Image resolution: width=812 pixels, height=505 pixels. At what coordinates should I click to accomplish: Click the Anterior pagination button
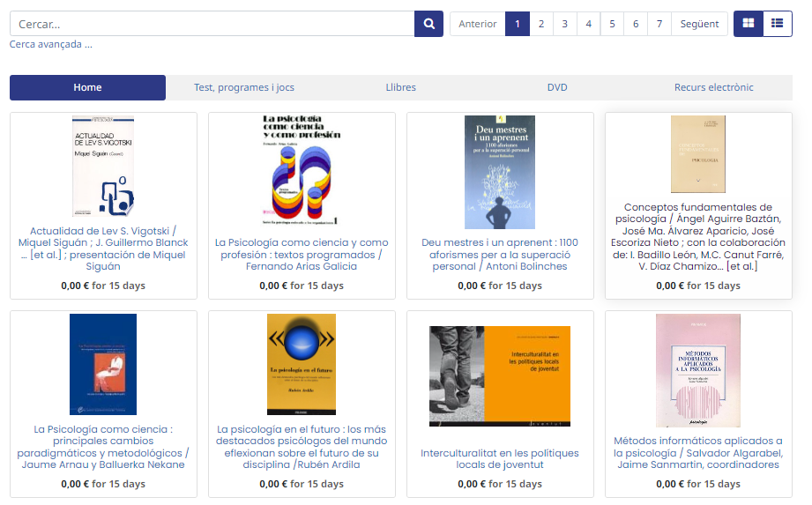click(478, 24)
